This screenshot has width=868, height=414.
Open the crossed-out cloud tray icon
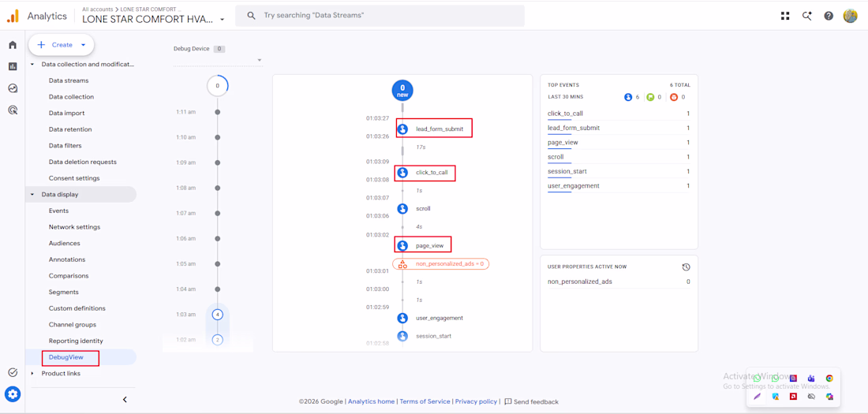point(811,397)
